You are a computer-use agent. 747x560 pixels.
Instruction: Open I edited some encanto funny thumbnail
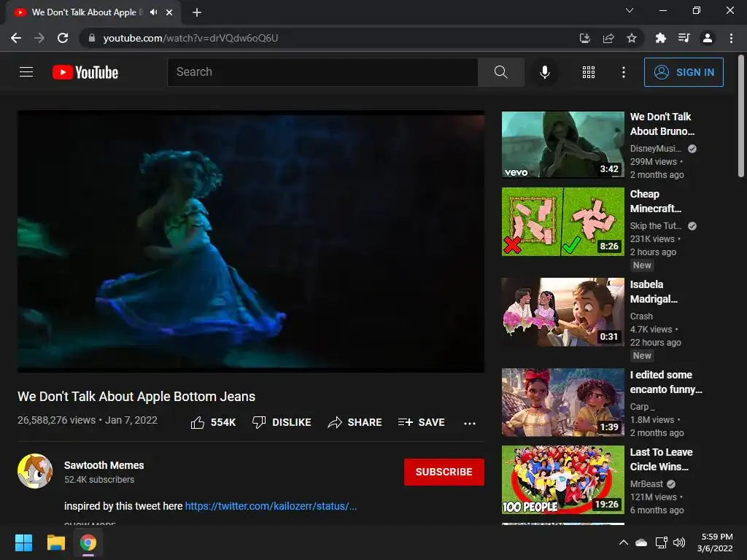click(562, 402)
